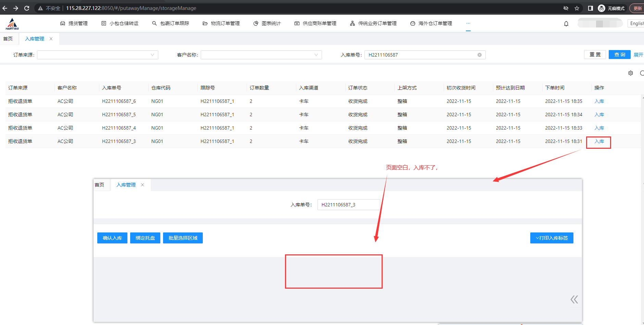Open more menu items ellipsis

pyautogui.click(x=468, y=23)
